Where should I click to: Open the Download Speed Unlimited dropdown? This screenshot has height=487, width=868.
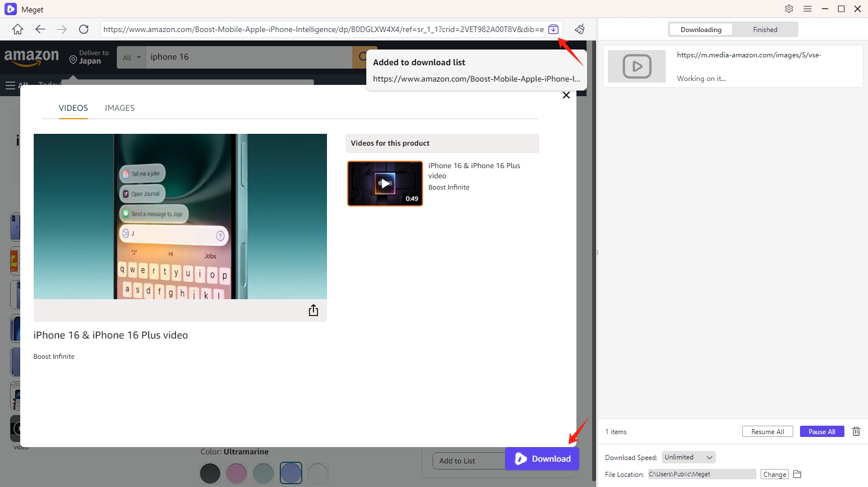(x=689, y=457)
